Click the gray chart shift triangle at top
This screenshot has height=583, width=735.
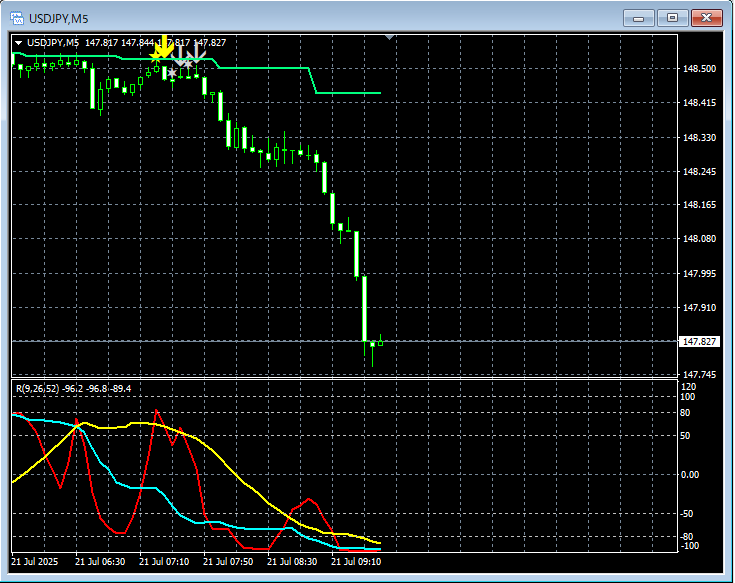coord(390,38)
